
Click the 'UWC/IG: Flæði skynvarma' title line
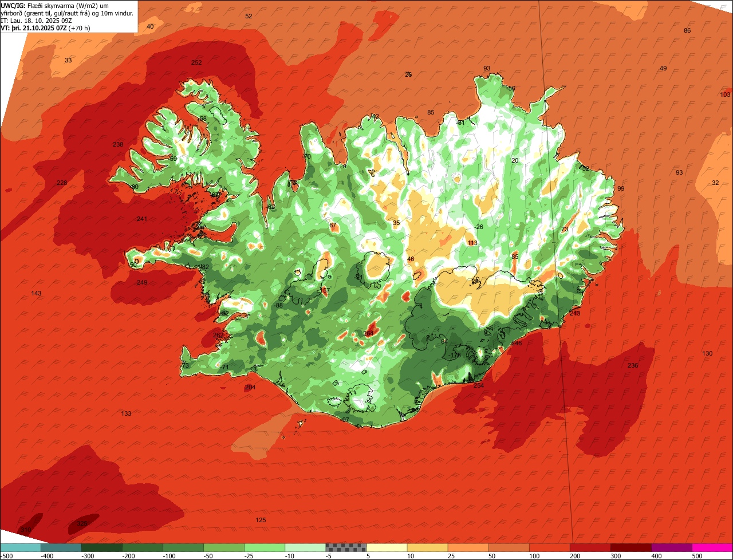[54, 5]
